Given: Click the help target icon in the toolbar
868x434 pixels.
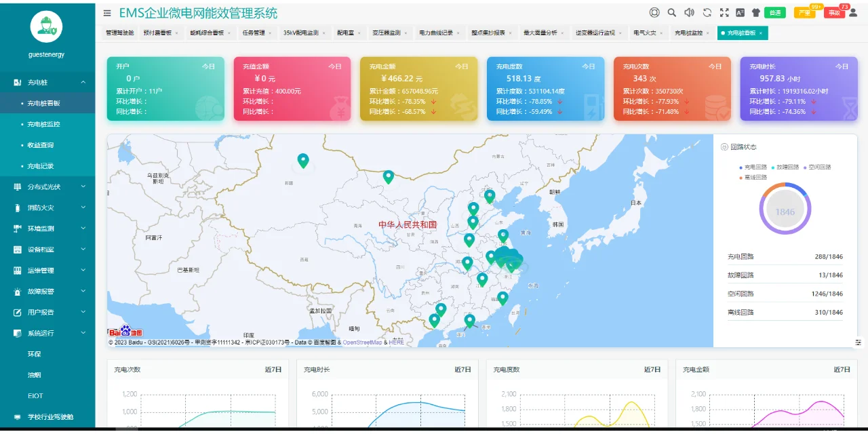Looking at the screenshot, I should tap(654, 12).
